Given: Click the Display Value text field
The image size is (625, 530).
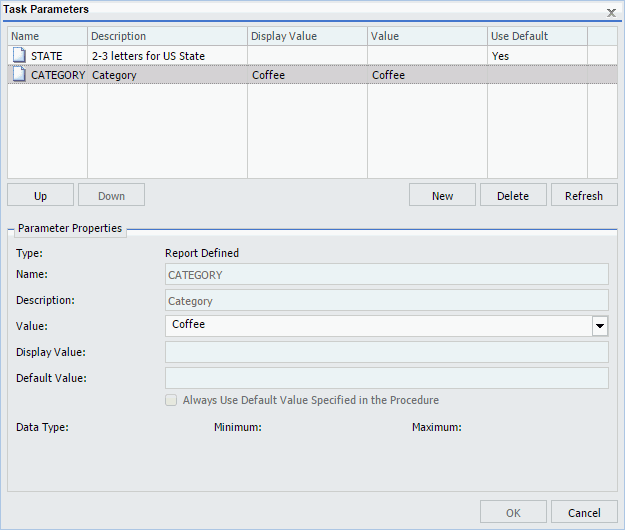Looking at the screenshot, I should [x=386, y=352].
